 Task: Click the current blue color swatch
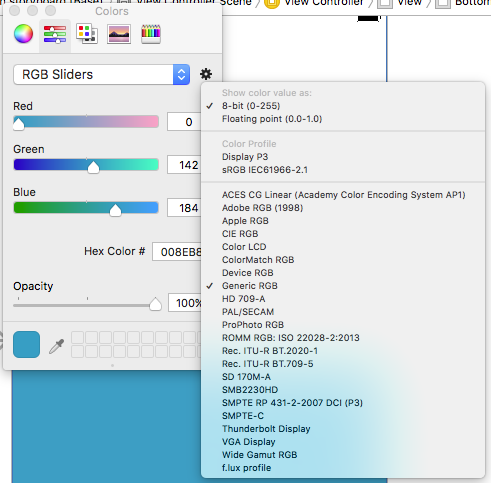(x=26, y=344)
